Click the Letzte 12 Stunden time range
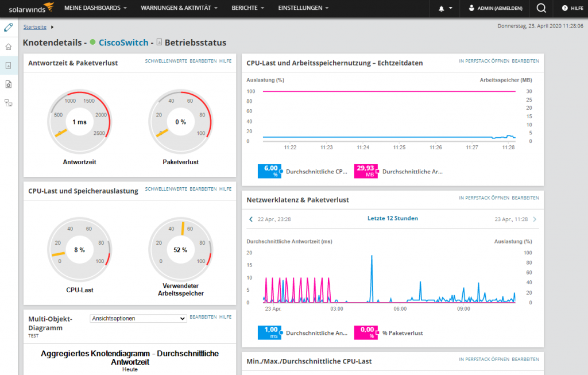 (x=392, y=218)
